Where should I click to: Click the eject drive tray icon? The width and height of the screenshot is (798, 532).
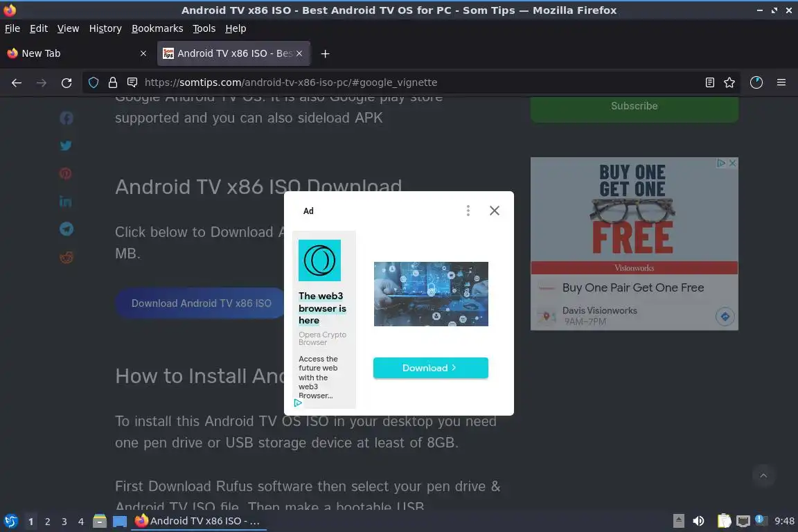[x=678, y=521]
